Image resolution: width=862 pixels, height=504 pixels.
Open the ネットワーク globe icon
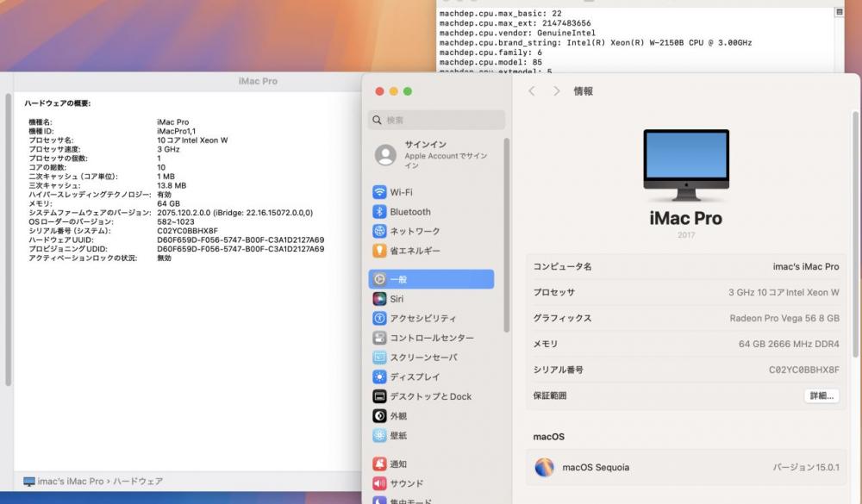click(379, 232)
